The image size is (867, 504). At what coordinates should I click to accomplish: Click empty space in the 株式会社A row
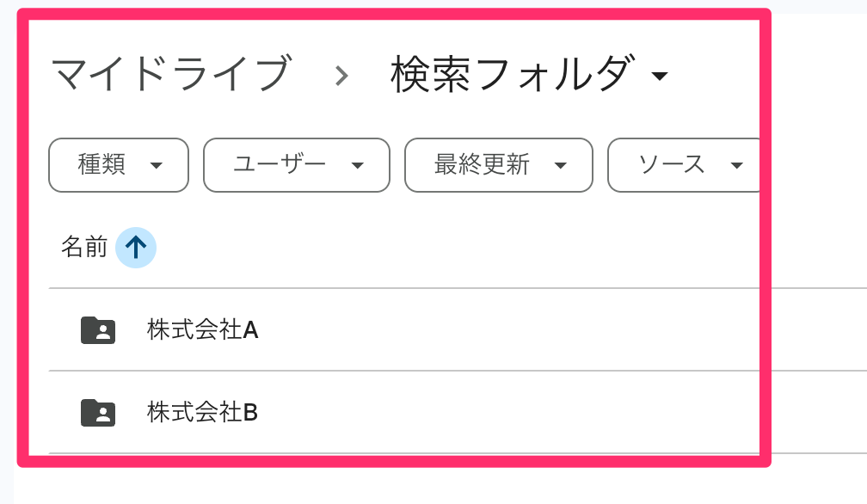(x=516, y=330)
